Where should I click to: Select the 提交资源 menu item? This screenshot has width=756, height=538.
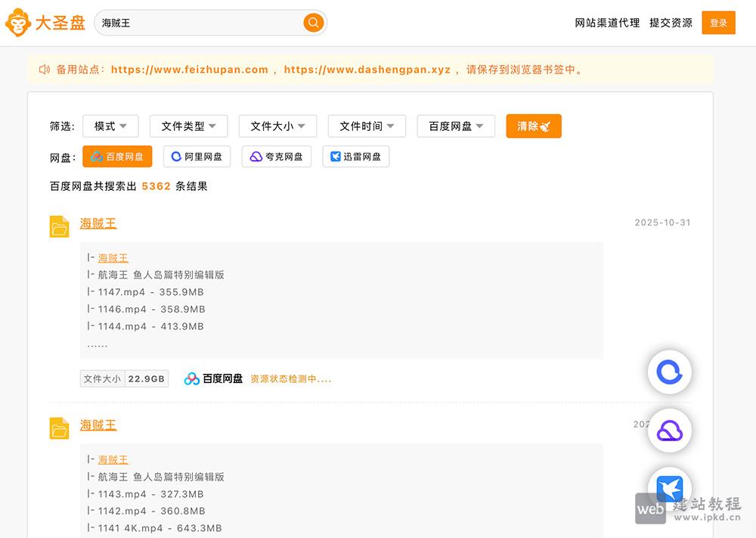pos(670,23)
